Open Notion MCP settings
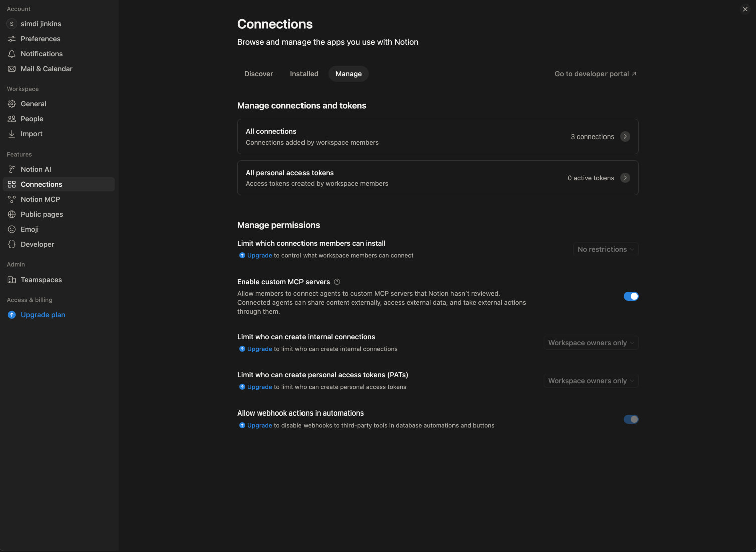756x552 pixels. point(59,199)
